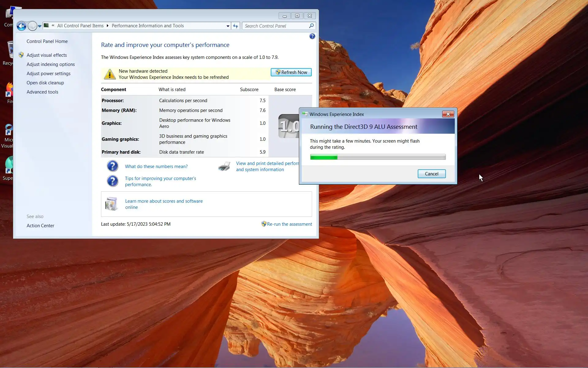Image resolution: width=588 pixels, height=368 pixels.
Task: Go to All Control Panel Items breadcrumb
Action: pyautogui.click(x=80, y=26)
